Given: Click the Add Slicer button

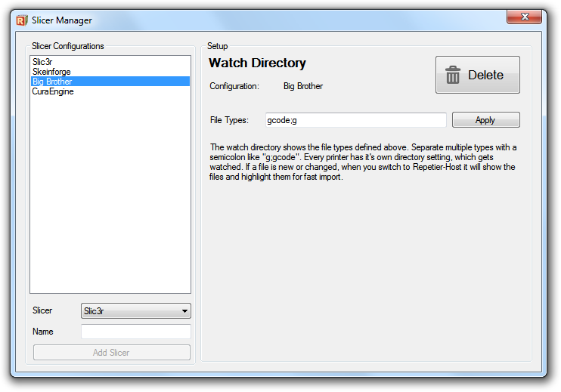Looking at the screenshot, I should (x=111, y=353).
